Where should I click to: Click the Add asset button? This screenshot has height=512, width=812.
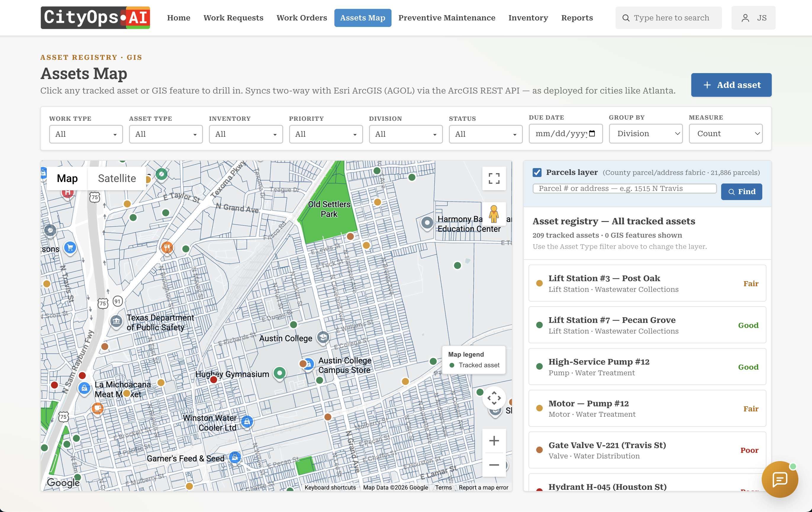tap(731, 85)
